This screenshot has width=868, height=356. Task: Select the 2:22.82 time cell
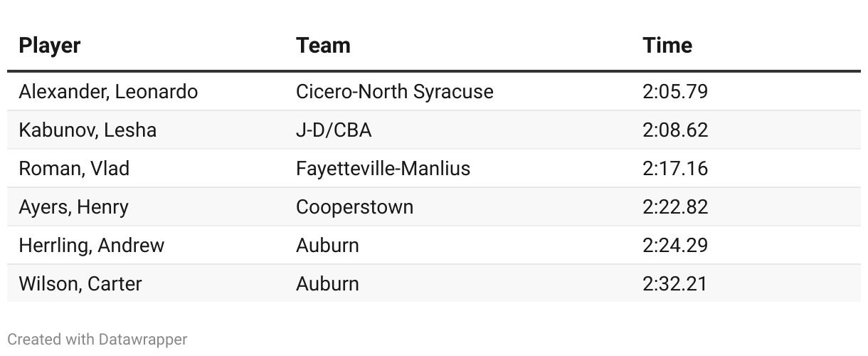[674, 207]
